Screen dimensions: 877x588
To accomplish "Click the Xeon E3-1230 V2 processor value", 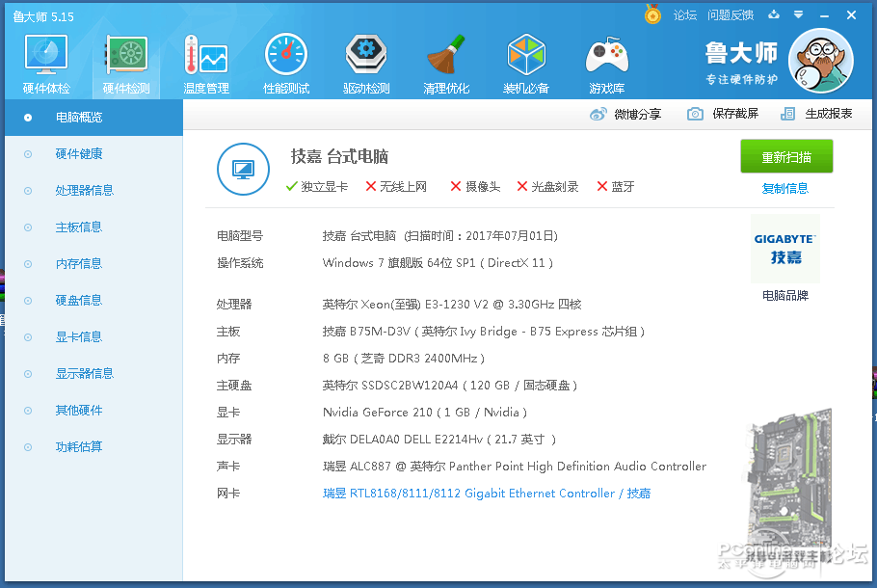I will click(x=452, y=305).
